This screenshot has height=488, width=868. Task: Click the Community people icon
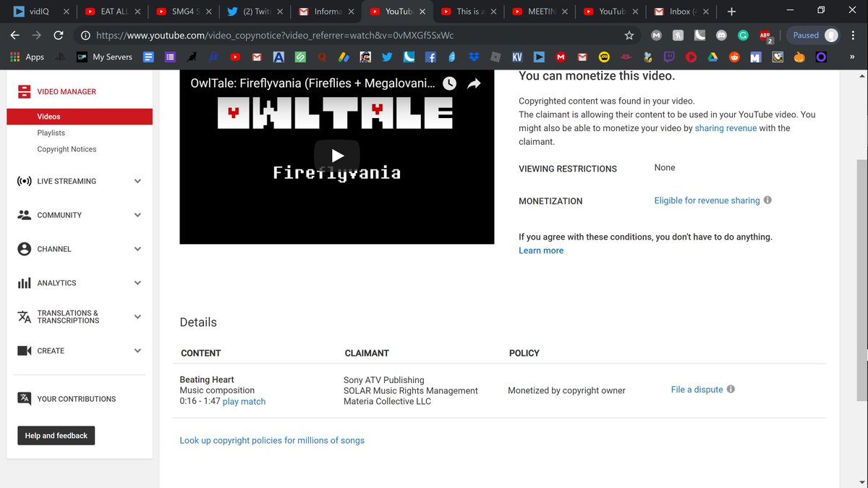(x=24, y=215)
